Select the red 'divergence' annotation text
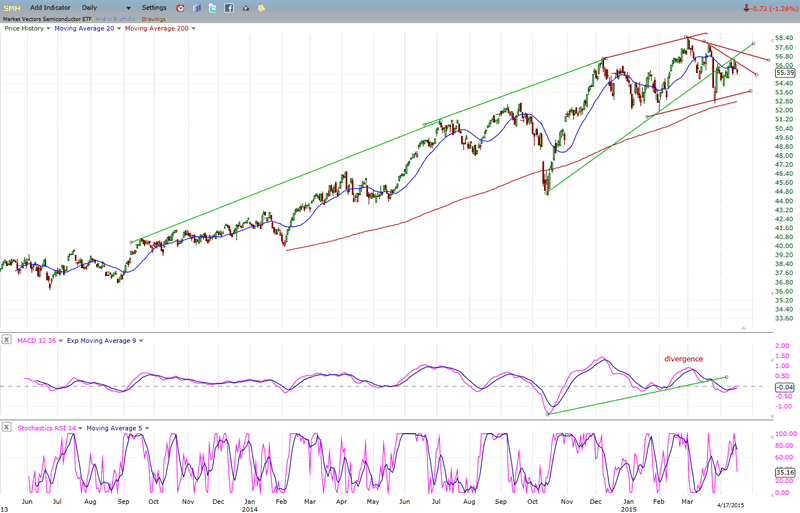Viewport: 800px width, 513px height. (x=683, y=359)
